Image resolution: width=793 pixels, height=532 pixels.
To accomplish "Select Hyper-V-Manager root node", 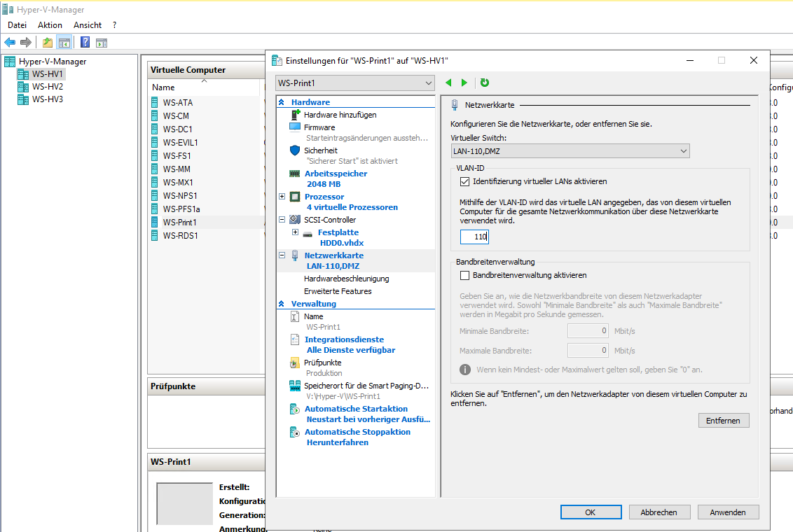I will click(52, 61).
